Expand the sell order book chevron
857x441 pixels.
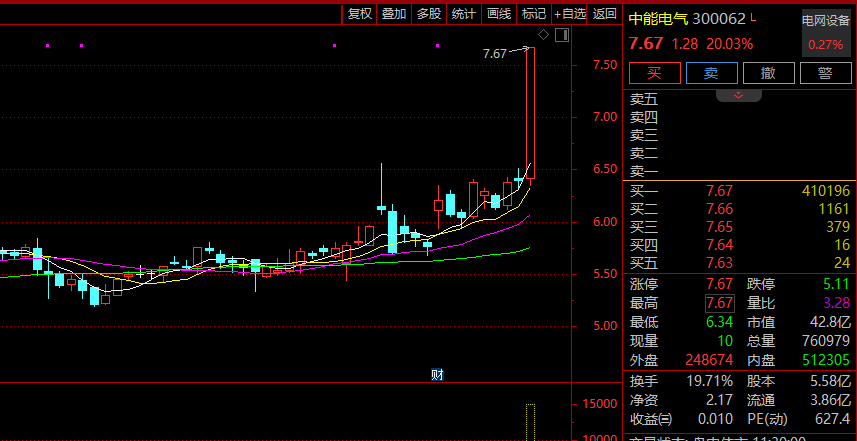739,96
